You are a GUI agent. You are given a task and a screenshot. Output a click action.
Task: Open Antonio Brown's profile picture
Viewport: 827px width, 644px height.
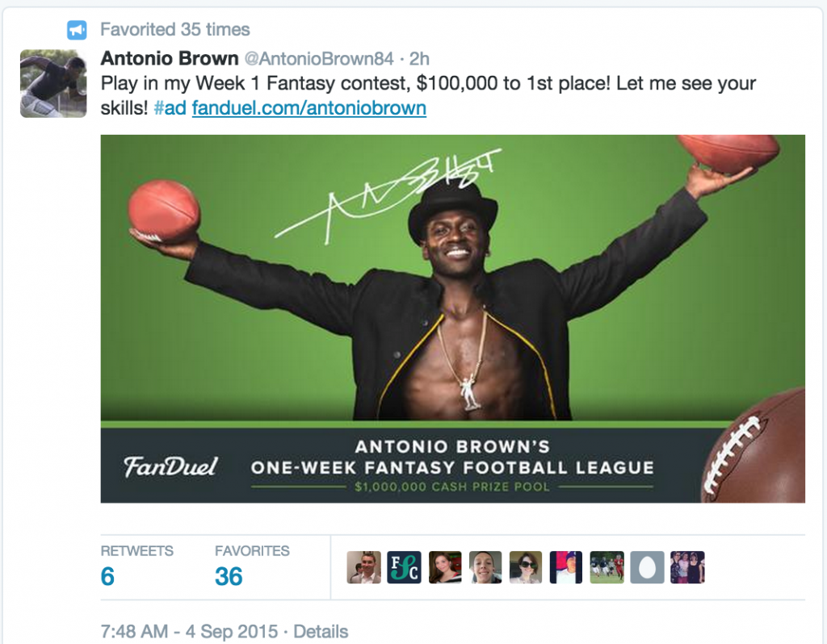tap(53, 83)
